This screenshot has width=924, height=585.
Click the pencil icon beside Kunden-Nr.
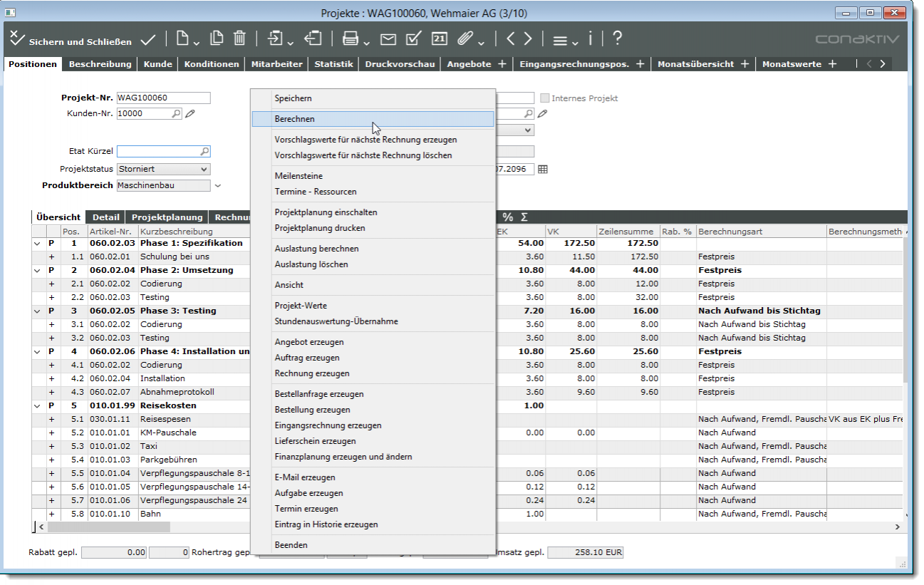[190, 113]
